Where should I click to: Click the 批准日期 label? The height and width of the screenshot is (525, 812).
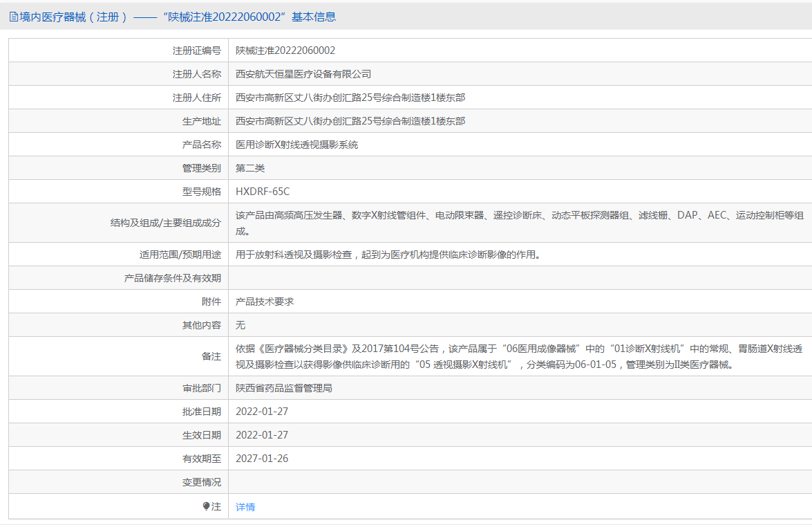pyautogui.click(x=202, y=412)
